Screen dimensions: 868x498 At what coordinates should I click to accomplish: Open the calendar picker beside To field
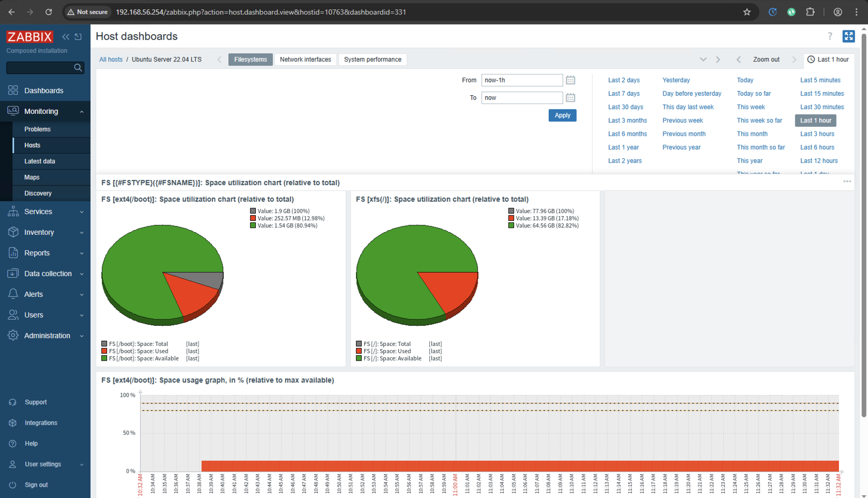pyautogui.click(x=570, y=98)
